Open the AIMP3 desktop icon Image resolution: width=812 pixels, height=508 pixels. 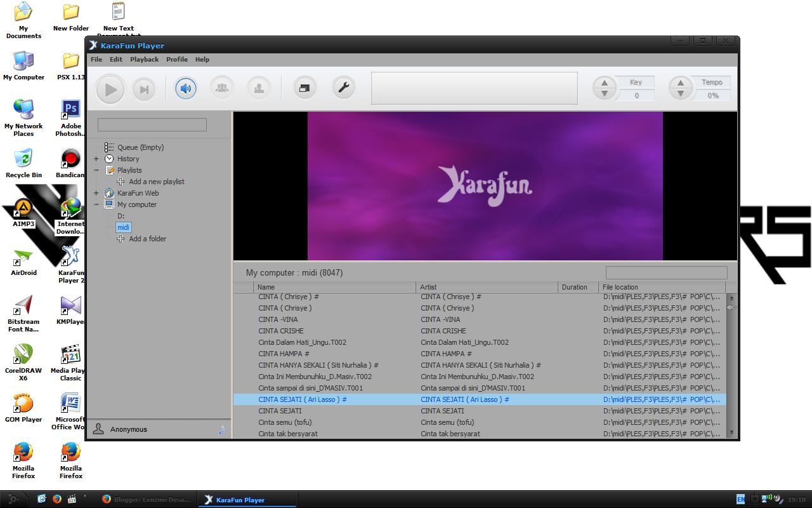coord(23,213)
